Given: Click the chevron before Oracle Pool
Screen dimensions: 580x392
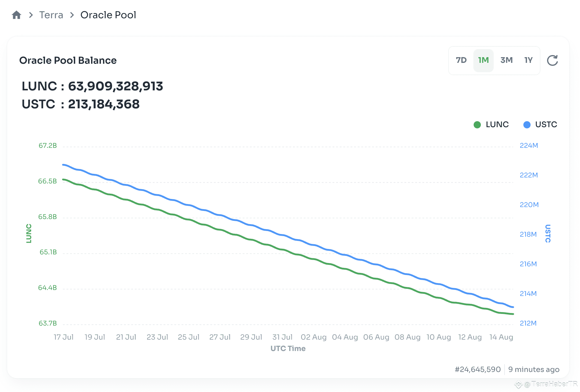Looking at the screenshot, I should pos(72,15).
